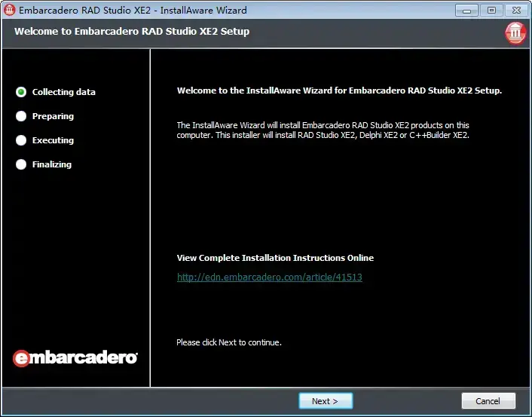Click the Finalizing step circle

tap(21, 164)
